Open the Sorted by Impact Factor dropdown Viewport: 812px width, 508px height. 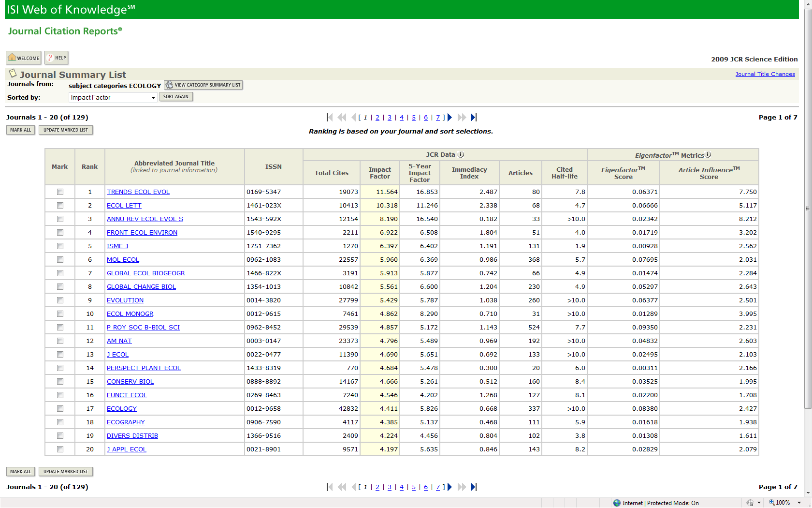(113, 97)
